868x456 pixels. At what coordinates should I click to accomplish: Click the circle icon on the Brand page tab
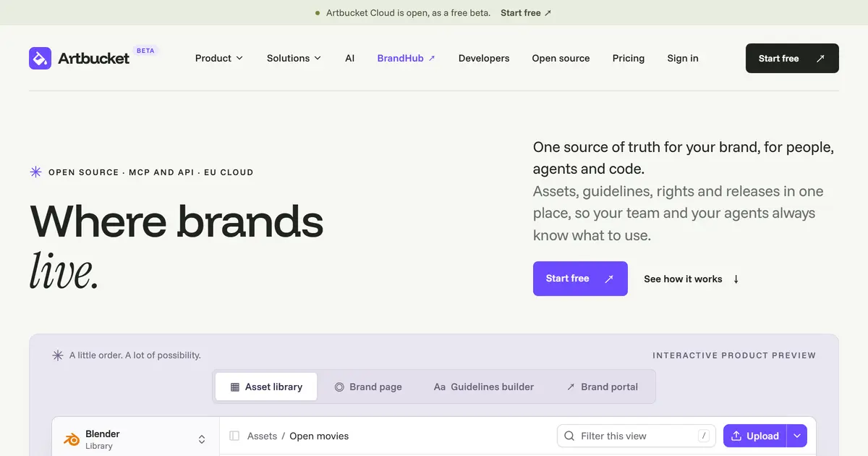[339, 387]
